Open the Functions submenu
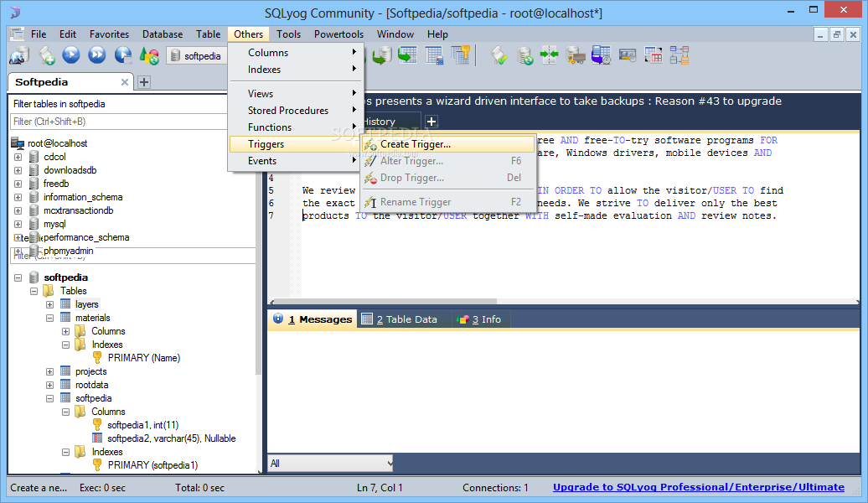This screenshot has height=503, width=868. click(x=295, y=127)
